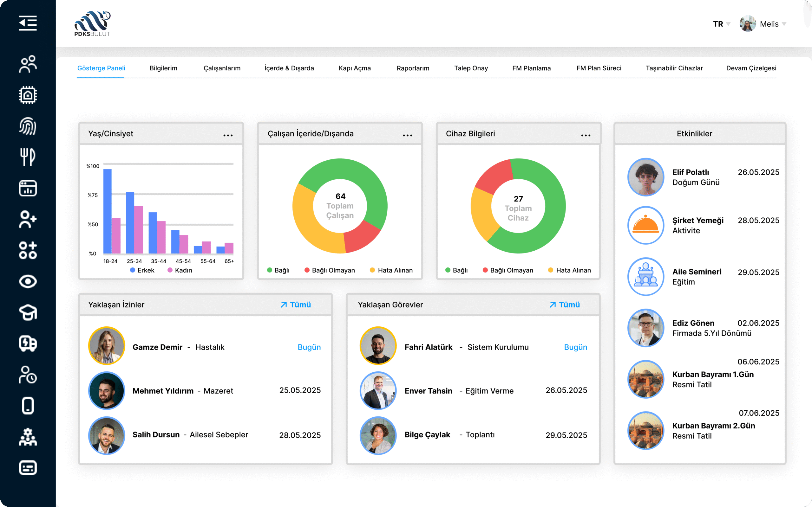This screenshot has width=812, height=507.
Task: Select the FM Planlama tab
Action: pyautogui.click(x=531, y=68)
